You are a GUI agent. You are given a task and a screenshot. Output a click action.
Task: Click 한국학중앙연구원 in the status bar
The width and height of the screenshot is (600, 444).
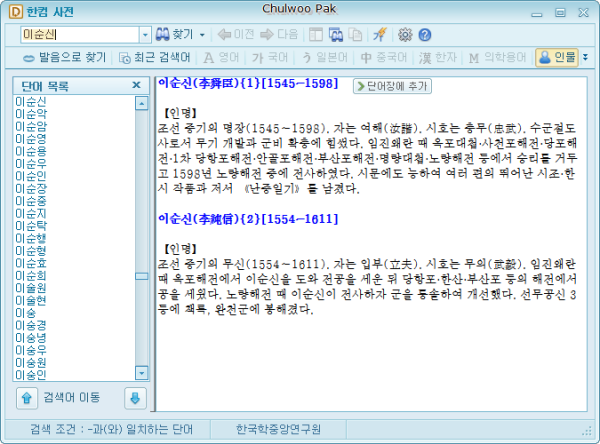tap(278, 429)
